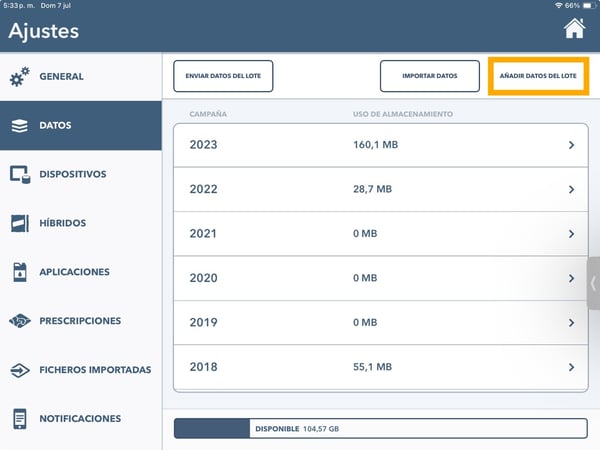Image resolution: width=600 pixels, height=450 pixels.
Task: Expand the 2018 campaign chevron
Action: [x=571, y=367]
